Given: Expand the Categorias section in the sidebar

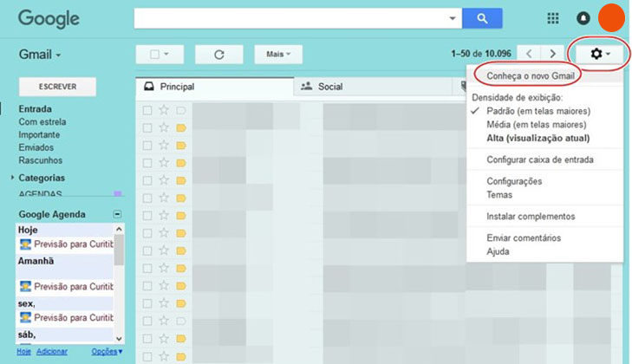Looking at the screenshot, I should 12,178.
